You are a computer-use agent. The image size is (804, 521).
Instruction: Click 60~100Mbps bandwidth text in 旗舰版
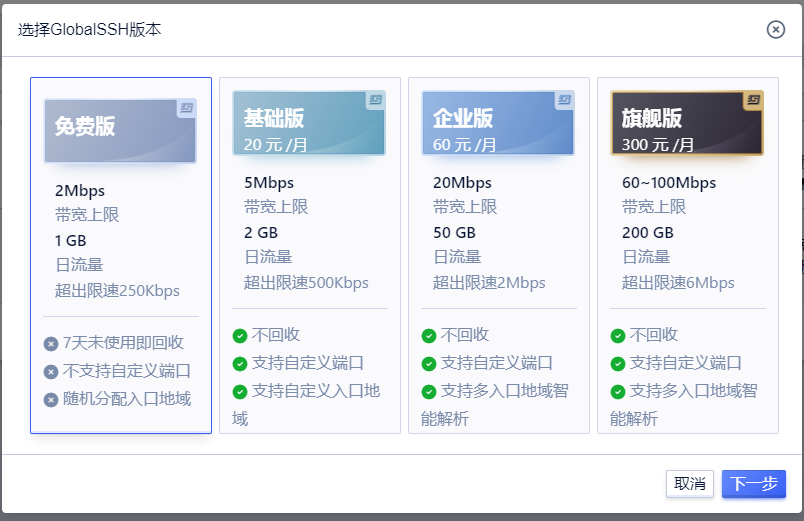coord(669,183)
